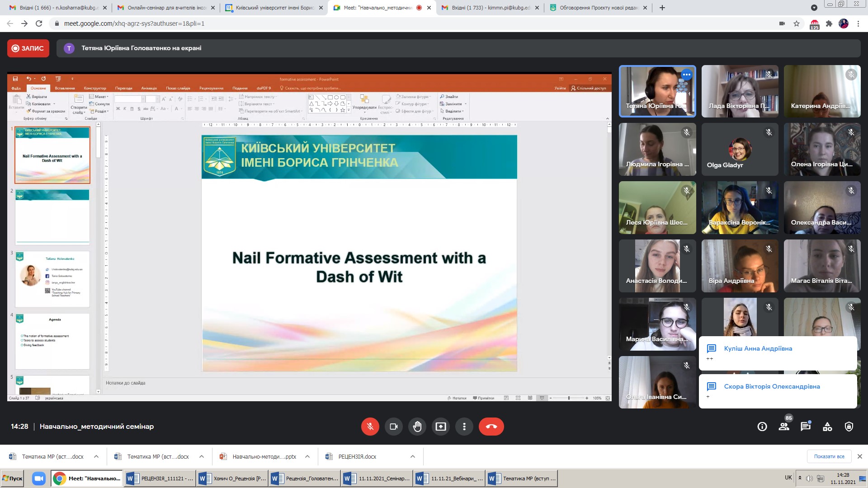The width and height of the screenshot is (868, 488).
Task: Open the chat messages icon
Action: pos(806,427)
